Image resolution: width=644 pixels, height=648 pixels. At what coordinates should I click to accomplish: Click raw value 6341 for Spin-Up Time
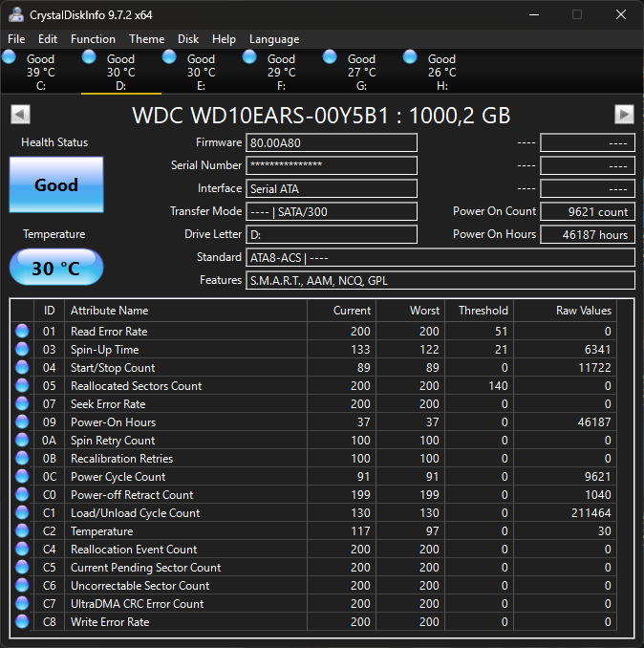tap(598, 350)
